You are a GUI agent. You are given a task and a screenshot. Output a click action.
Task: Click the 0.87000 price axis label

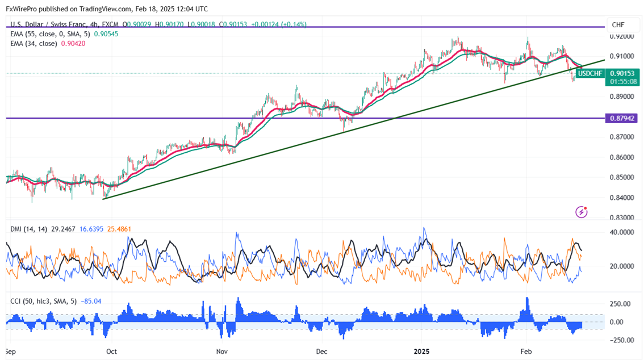[x=622, y=137]
